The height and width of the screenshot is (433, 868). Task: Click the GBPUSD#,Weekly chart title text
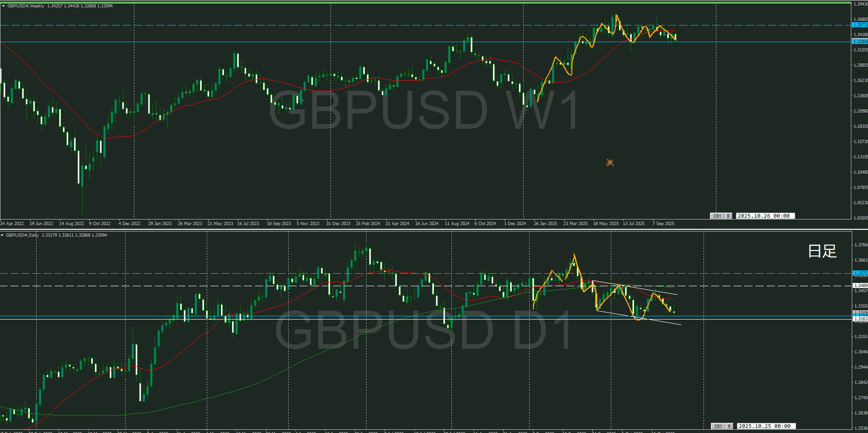point(26,6)
